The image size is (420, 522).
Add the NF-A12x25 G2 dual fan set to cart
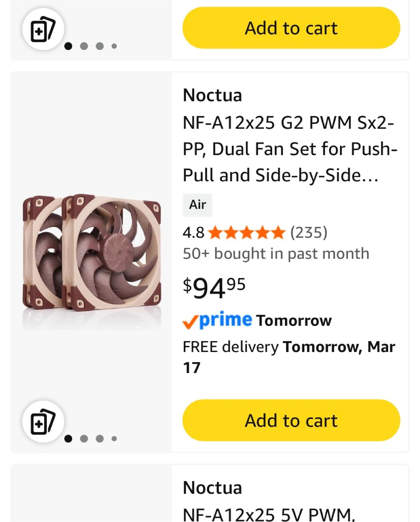291,420
